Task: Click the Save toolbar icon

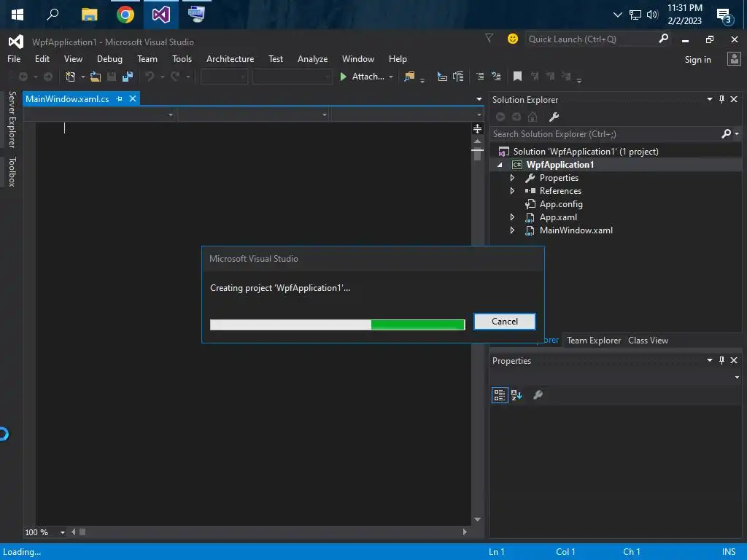Action: click(112, 77)
